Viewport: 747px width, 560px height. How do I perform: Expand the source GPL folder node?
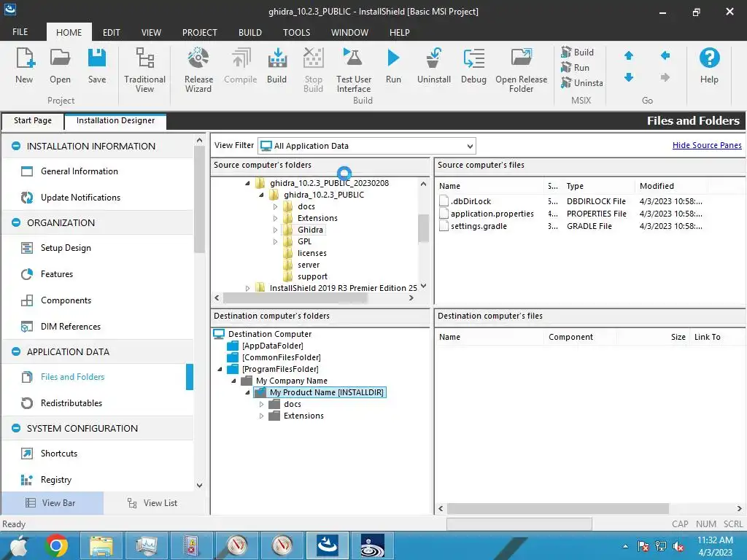tap(275, 242)
